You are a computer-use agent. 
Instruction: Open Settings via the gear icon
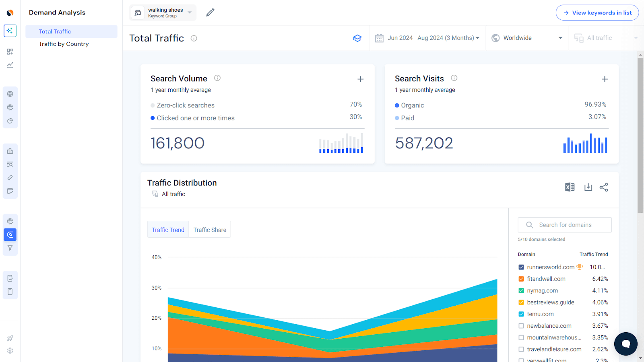point(10,350)
